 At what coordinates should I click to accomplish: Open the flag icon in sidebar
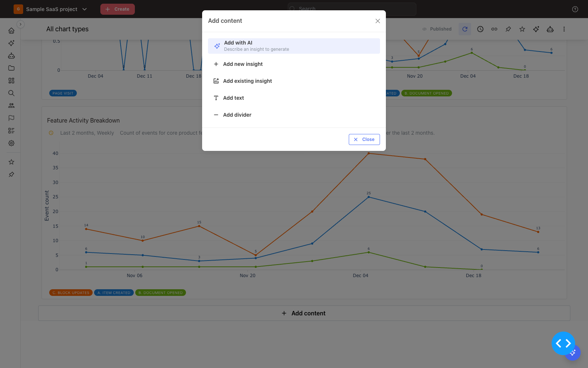click(11, 118)
